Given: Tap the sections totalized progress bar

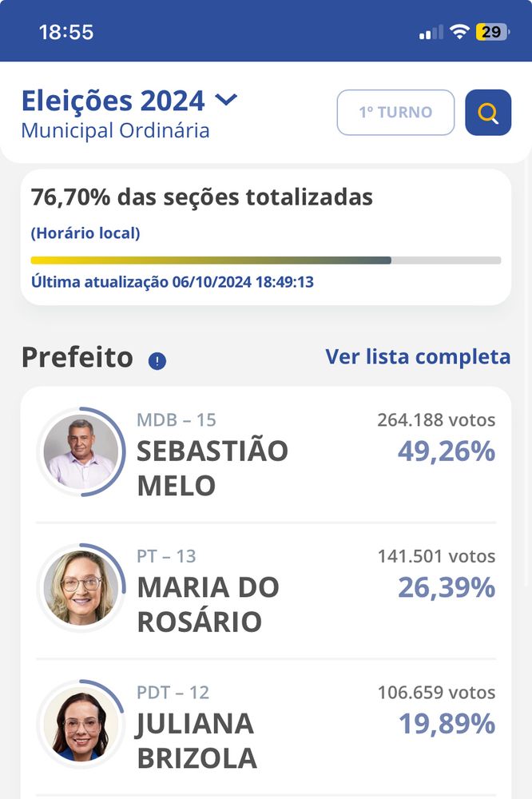Looking at the screenshot, I should click(265, 260).
